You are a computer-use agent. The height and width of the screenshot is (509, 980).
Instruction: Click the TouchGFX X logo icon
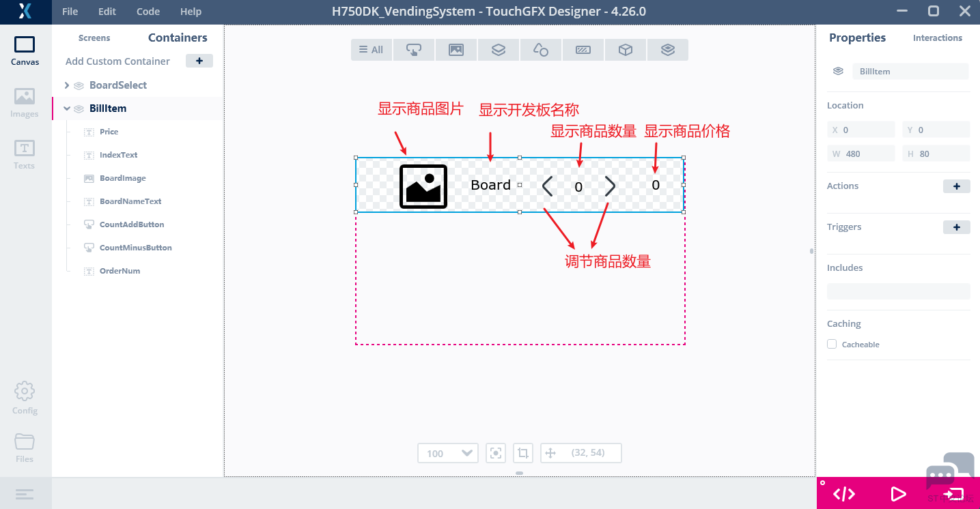(25, 11)
